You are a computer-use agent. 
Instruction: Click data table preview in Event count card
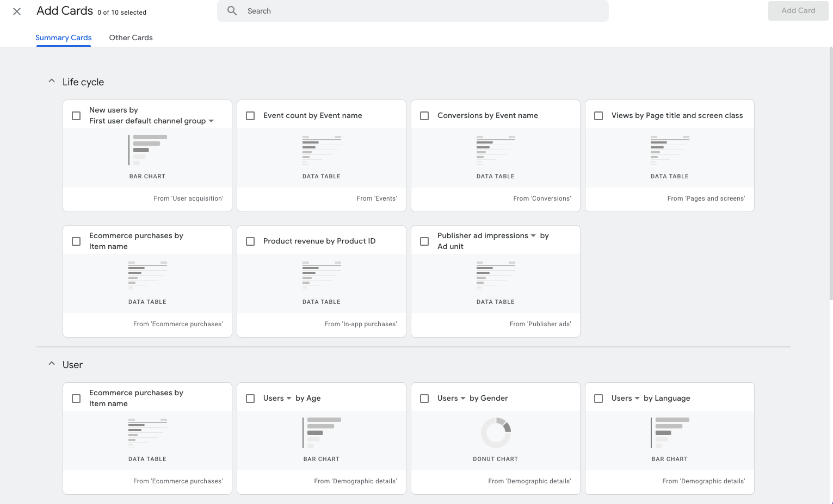(322, 150)
